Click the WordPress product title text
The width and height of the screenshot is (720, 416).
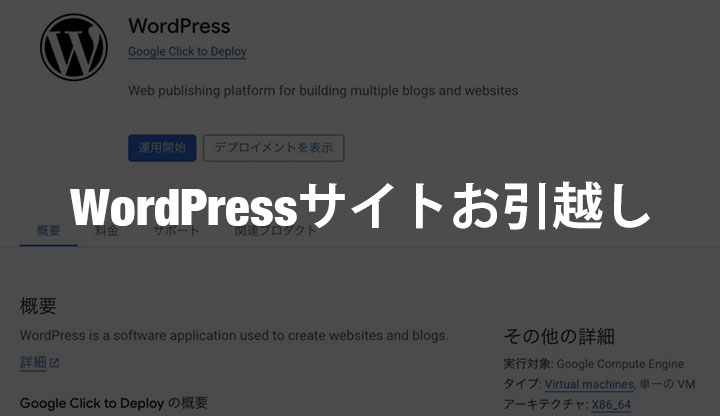pyautogui.click(x=179, y=26)
